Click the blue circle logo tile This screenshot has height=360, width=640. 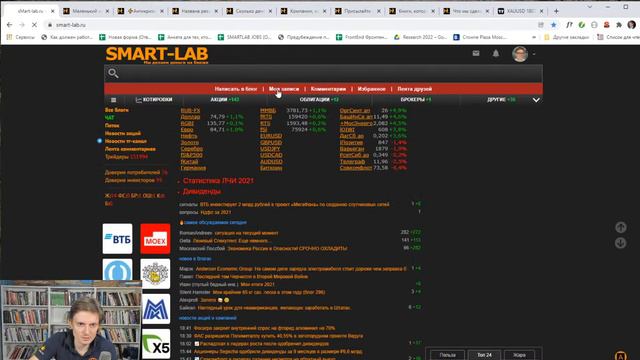point(118,270)
